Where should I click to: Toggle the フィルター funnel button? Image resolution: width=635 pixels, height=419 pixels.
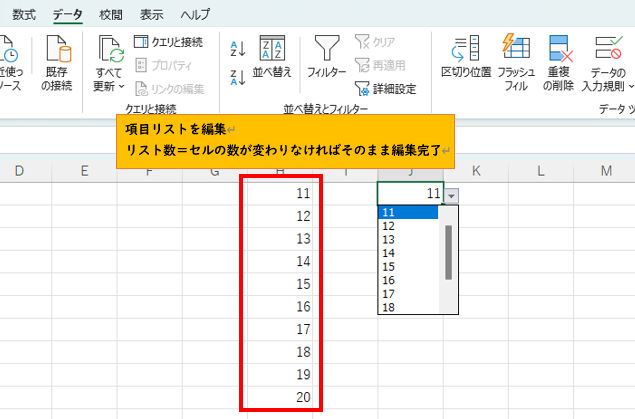coord(326,57)
